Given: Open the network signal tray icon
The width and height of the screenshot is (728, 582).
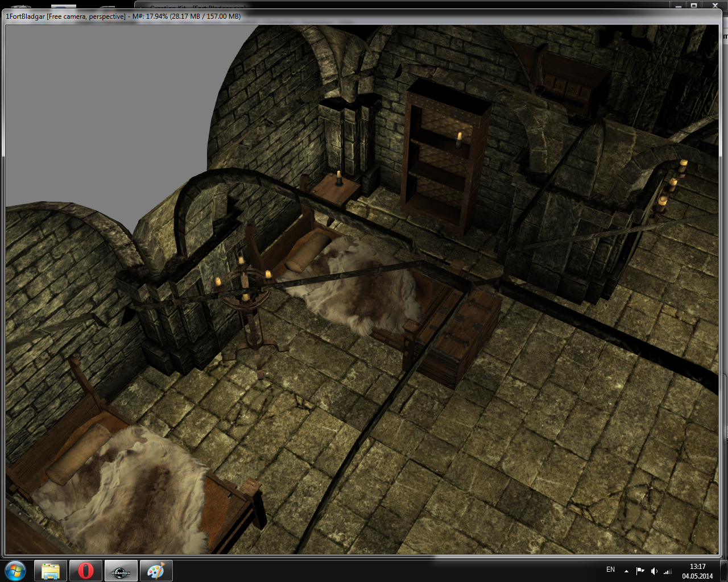Looking at the screenshot, I should click(668, 571).
